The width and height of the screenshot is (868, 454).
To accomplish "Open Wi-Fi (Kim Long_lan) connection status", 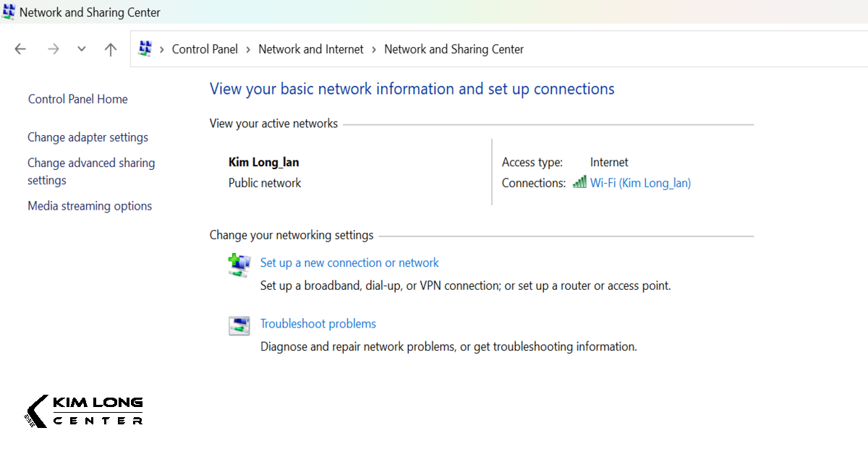I will tap(640, 183).
